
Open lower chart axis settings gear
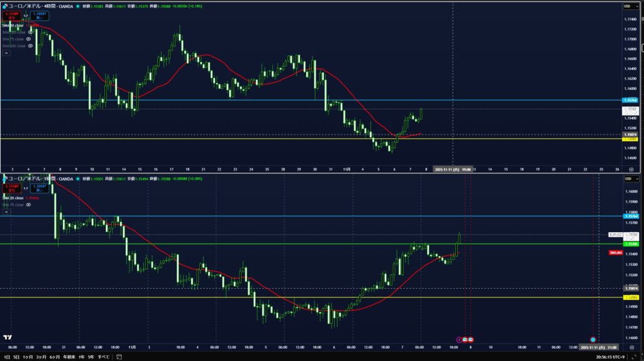[x=631, y=347]
